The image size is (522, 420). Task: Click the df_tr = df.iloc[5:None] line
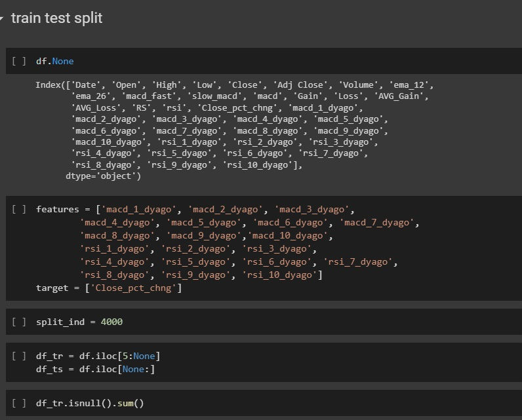click(98, 356)
